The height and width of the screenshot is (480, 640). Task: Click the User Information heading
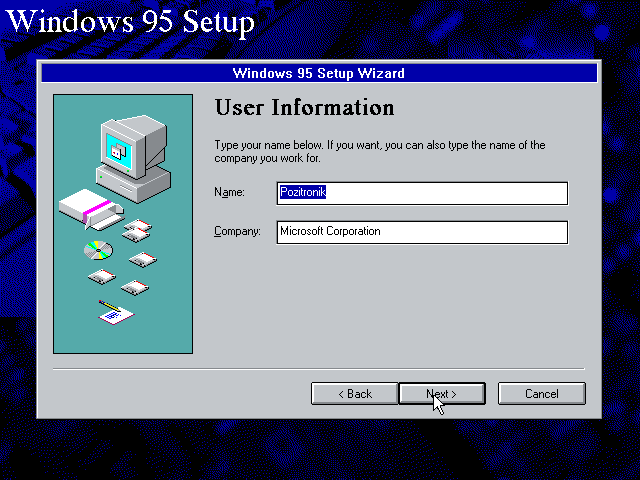click(304, 108)
